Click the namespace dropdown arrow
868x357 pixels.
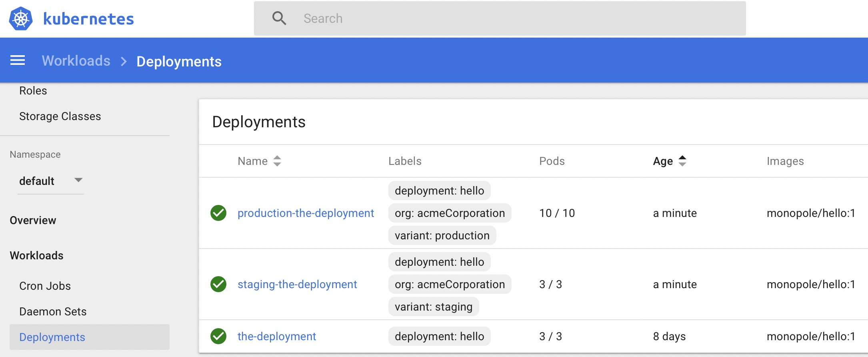pyautogui.click(x=78, y=180)
